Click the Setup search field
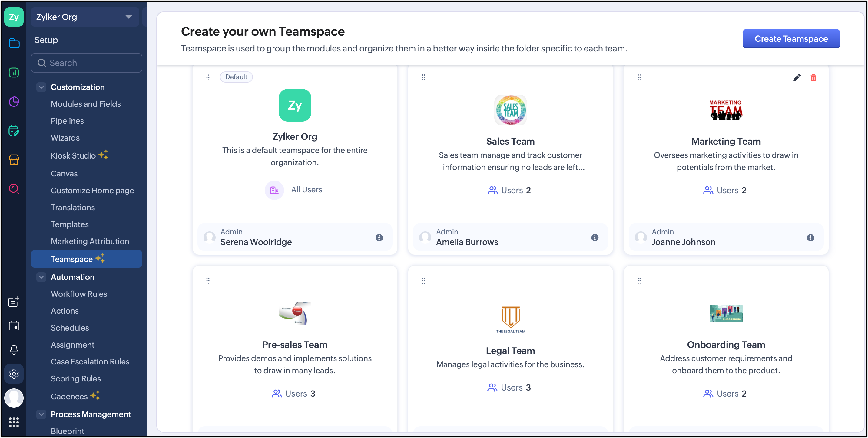 [x=87, y=63]
